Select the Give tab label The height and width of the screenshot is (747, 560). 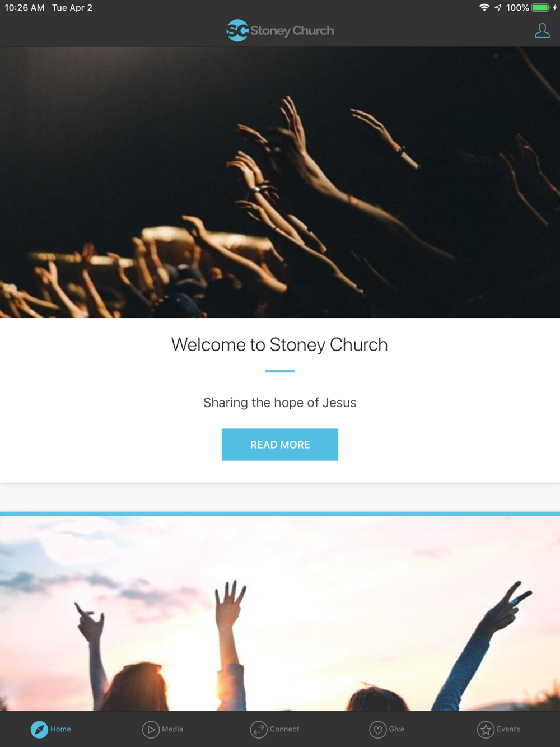pos(396,729)
